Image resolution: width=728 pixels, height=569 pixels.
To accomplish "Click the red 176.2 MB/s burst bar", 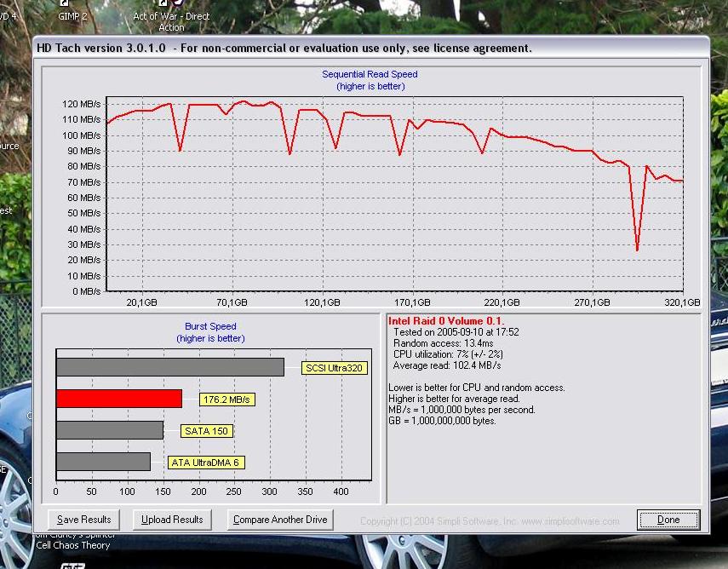I will click(119, 399).
